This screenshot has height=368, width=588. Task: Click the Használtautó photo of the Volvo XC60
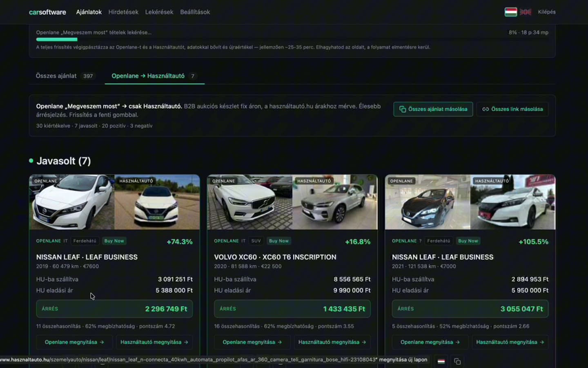tap(335, 202)
